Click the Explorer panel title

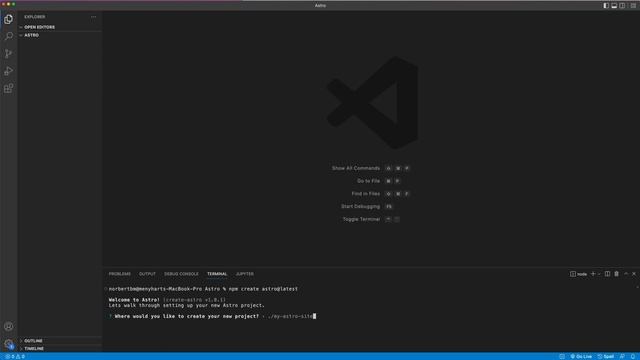[35, 17]
